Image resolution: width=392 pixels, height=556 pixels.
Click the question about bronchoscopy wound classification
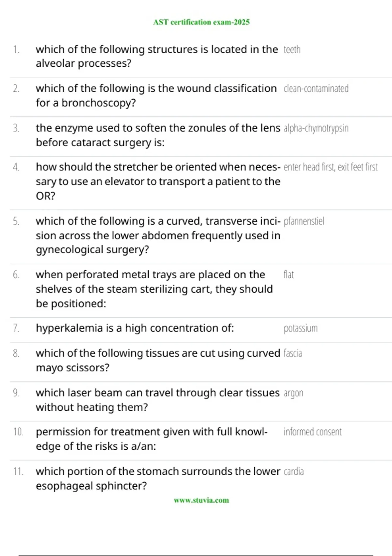(x=156, y=96)
